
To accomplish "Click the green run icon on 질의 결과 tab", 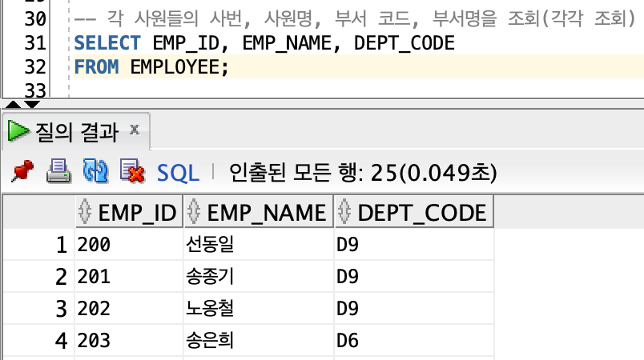I will [x=18, y=131].
